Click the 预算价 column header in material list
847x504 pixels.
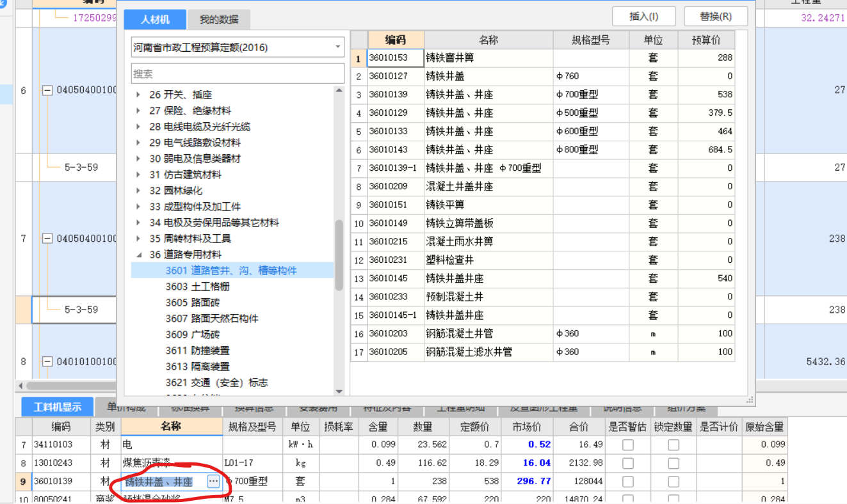(706, 40)
